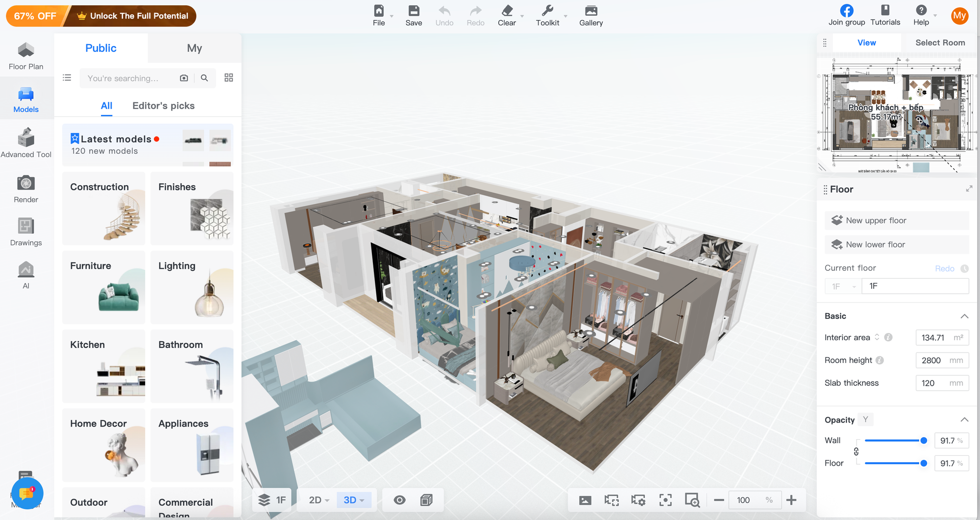Toggle the Opacity Y shortcut button
This screenshot has height=520, width=980.
pyautogui.click(x=866, y=420)
